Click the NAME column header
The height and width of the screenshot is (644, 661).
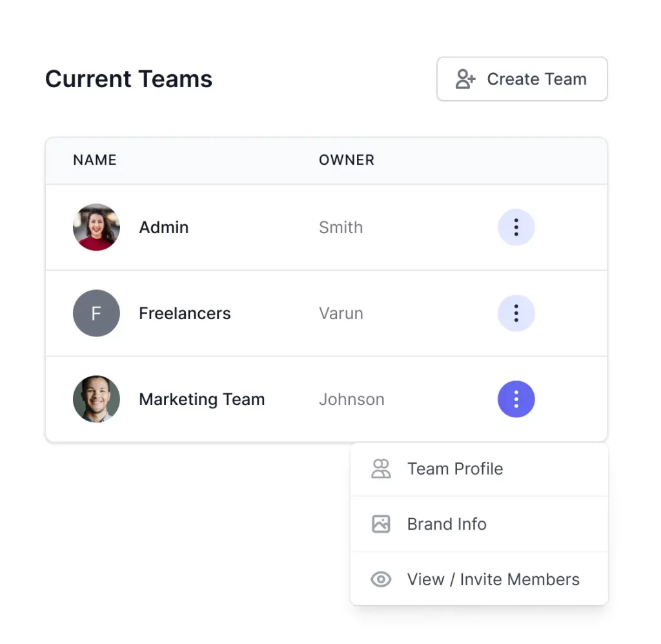pyautogui.click(x=94, y=160)
